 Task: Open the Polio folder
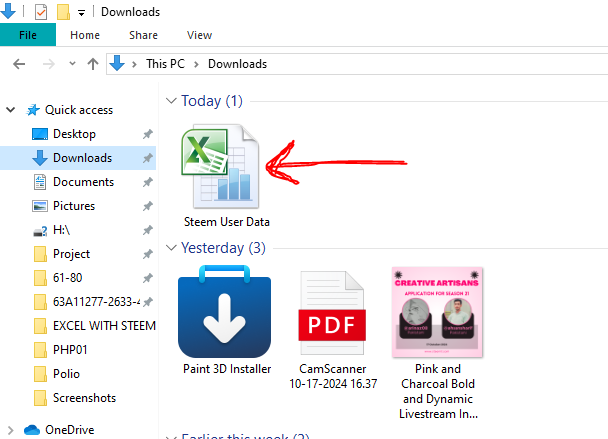66,374
